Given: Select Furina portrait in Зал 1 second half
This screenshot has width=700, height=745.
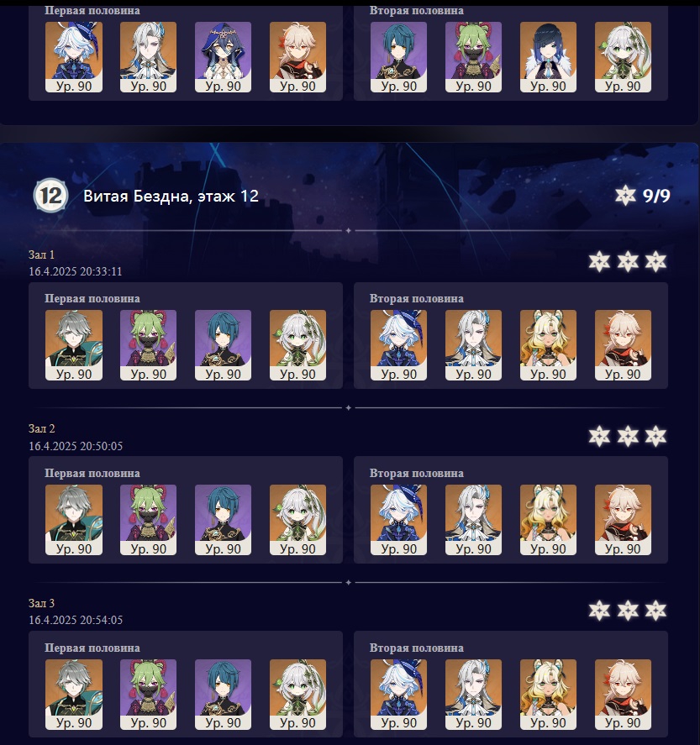Looking at the screenshot, I should [x=398, y=345].
